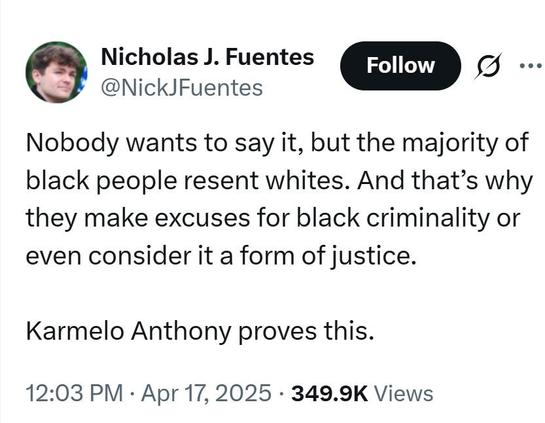Open the three-dot more options menu
545x423 pixels.
coord(532,65)
